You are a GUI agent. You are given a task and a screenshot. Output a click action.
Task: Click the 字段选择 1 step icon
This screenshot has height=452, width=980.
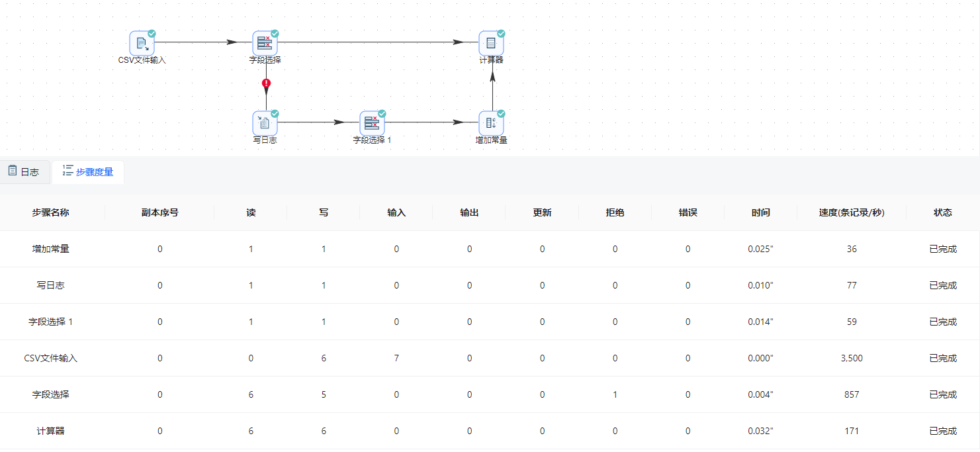(x=372, y=123)
